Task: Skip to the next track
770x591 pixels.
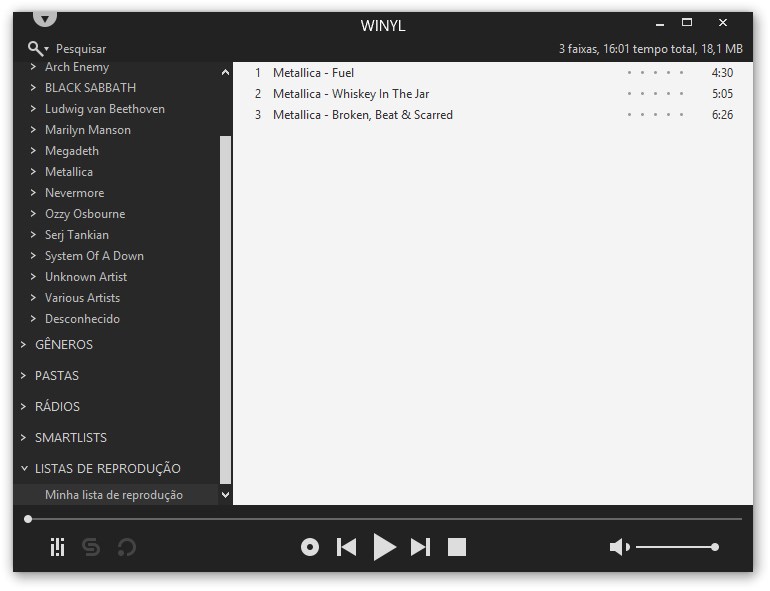Action: coord(421,547)
